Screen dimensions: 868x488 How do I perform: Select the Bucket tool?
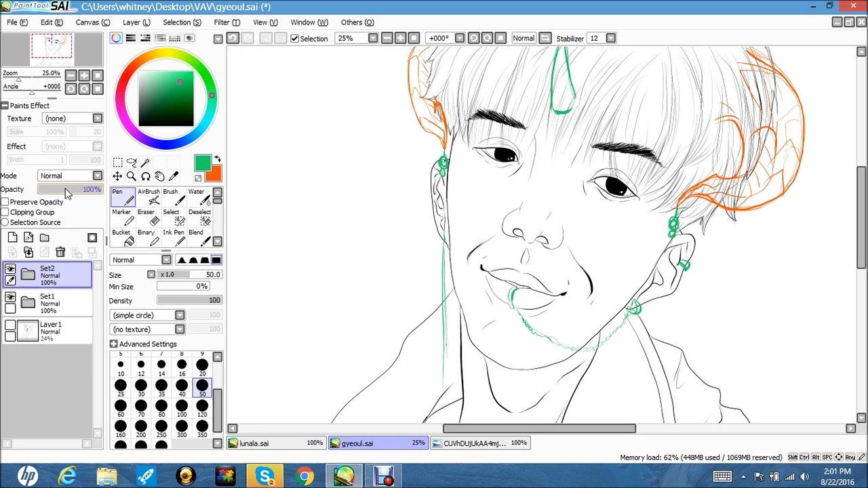click(123, 237)
